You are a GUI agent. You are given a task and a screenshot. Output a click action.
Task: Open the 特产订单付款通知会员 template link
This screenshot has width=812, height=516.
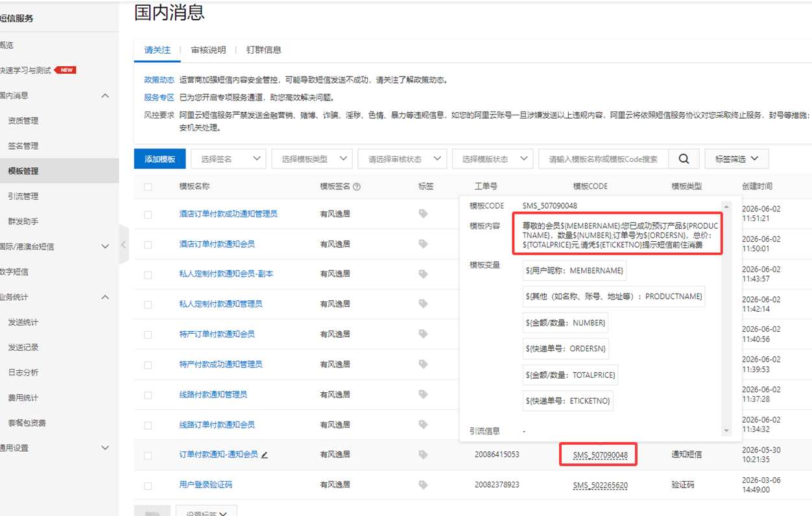pos(217,334)
